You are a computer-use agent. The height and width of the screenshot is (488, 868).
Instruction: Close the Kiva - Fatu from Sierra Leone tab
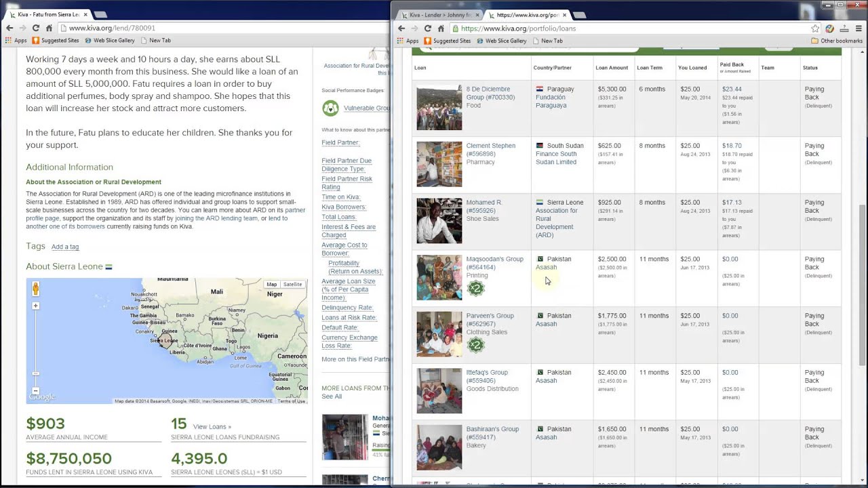tap(85, 14)
